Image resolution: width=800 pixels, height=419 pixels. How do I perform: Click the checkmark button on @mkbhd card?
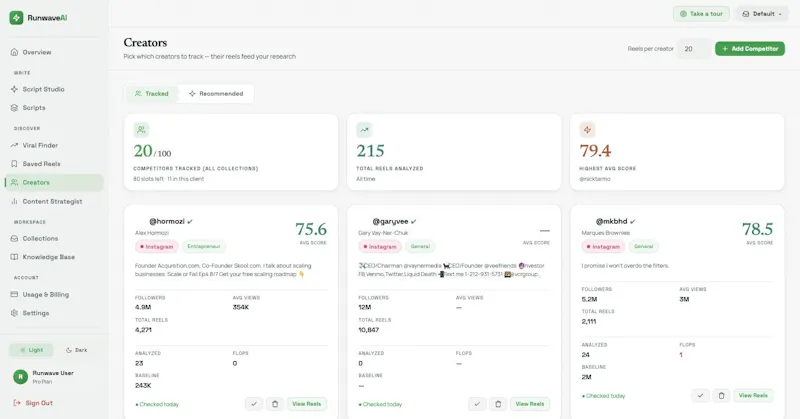point(701,396)
